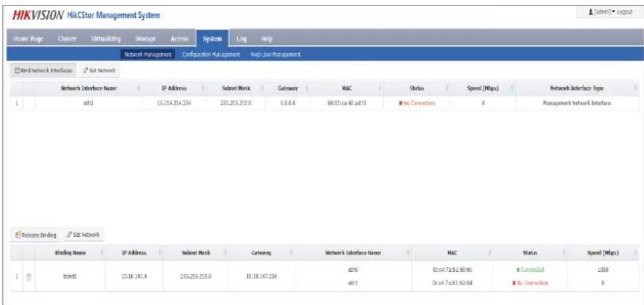This screenshot has height=305, width=644.
Task: Click the trash icon in bond0 row
Action: point(29,278)
